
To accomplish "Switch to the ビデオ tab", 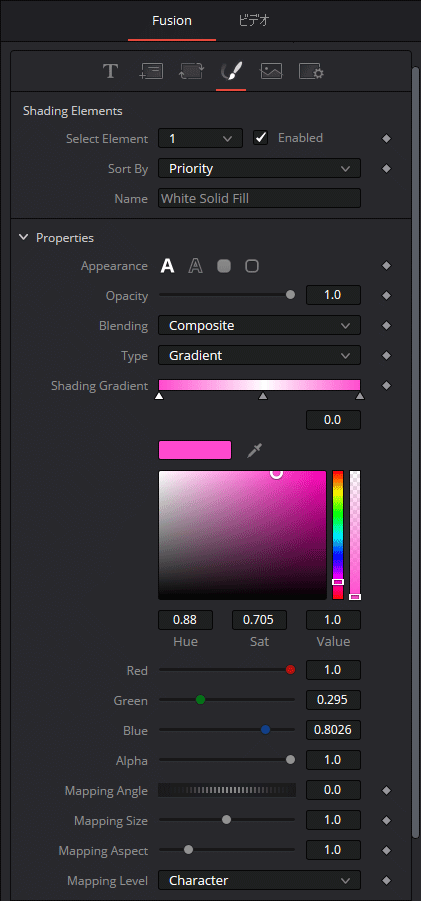I will 254,21.
